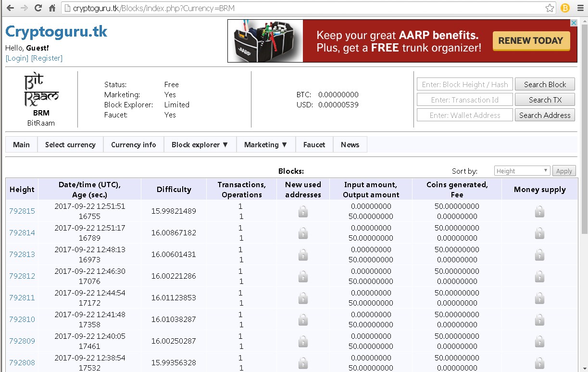Click the Coins generated, Fee column header
Image resolution: width=588 pixels, height=372 pixels.
[457, 189]
